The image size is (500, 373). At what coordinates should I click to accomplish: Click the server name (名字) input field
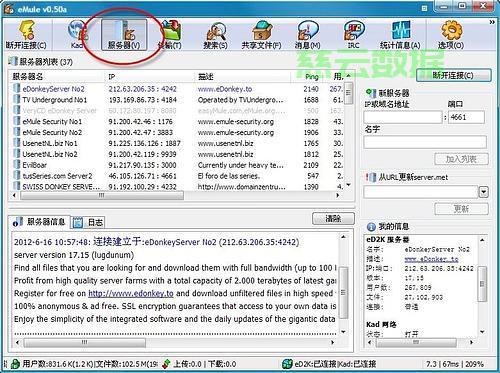[425, 142]
